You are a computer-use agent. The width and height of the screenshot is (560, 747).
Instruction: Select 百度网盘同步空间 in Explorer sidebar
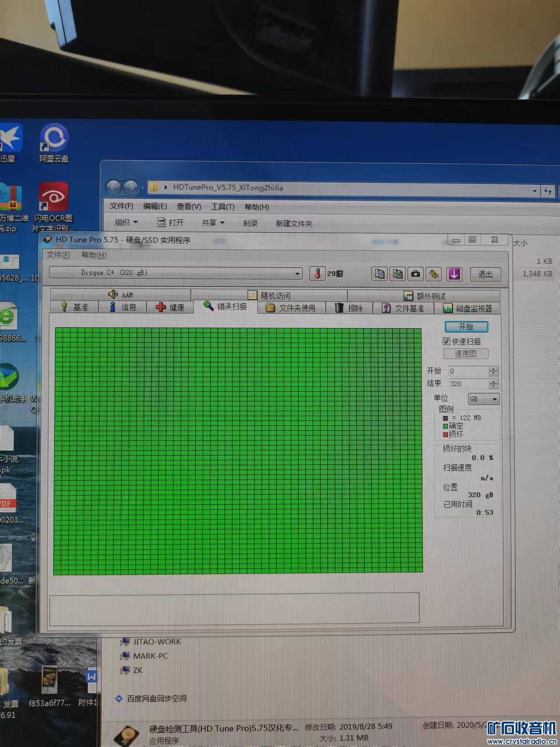(151, 698)
